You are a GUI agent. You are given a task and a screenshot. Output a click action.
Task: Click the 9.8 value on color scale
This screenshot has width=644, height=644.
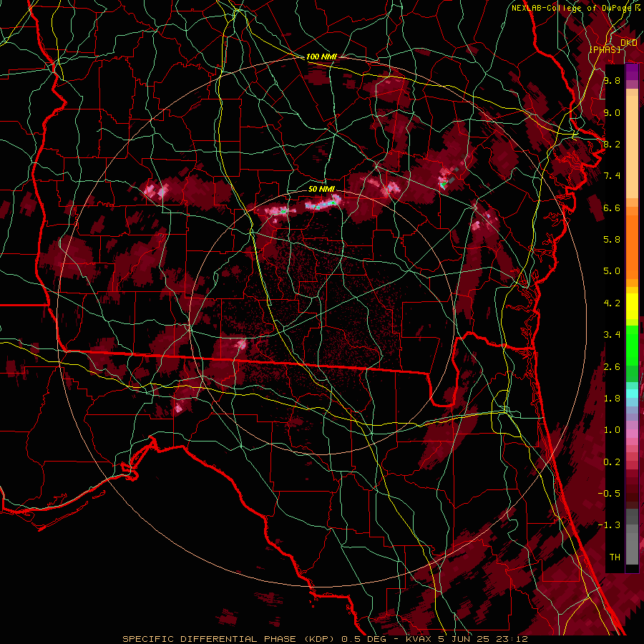tap(612, 80)
